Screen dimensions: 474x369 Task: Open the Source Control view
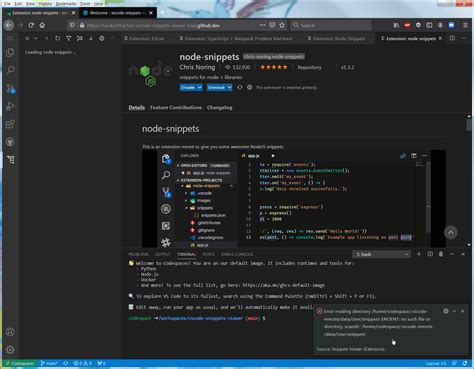coord(10,88)
